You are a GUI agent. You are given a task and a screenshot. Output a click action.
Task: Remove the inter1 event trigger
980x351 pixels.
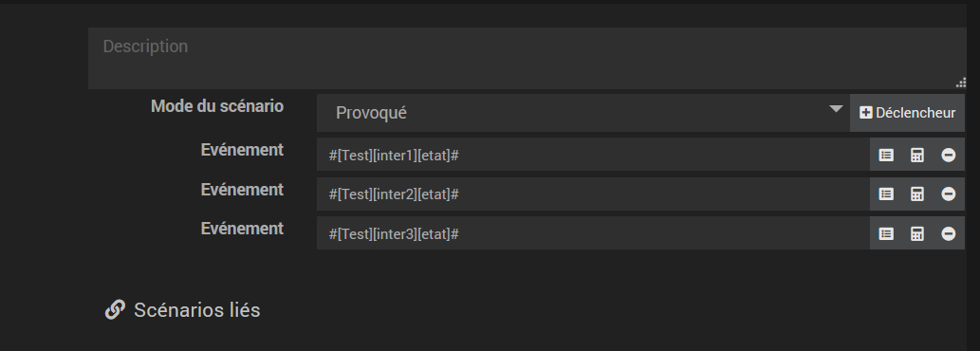pos(948,155)
